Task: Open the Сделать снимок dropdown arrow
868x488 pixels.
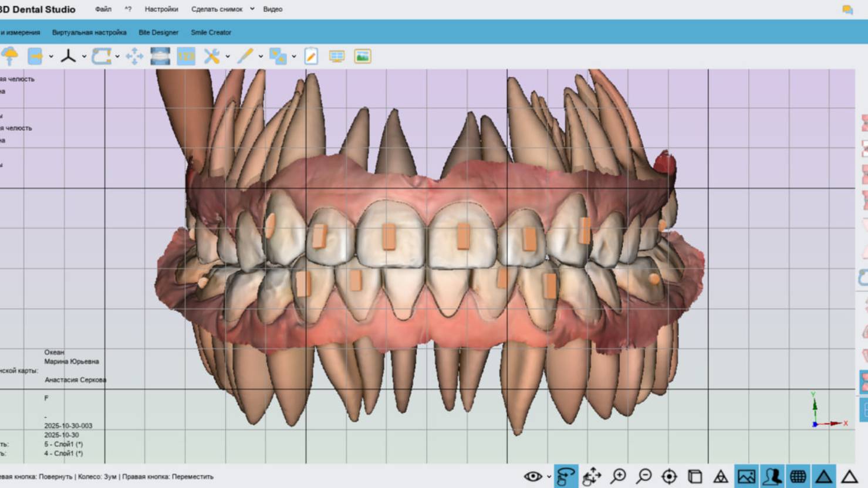Action: [x=252, y=9]
